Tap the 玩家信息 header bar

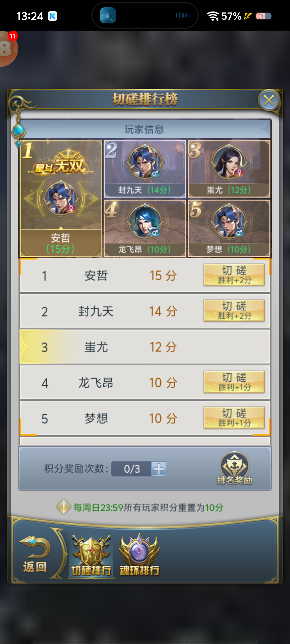click(x=145, y=129)
